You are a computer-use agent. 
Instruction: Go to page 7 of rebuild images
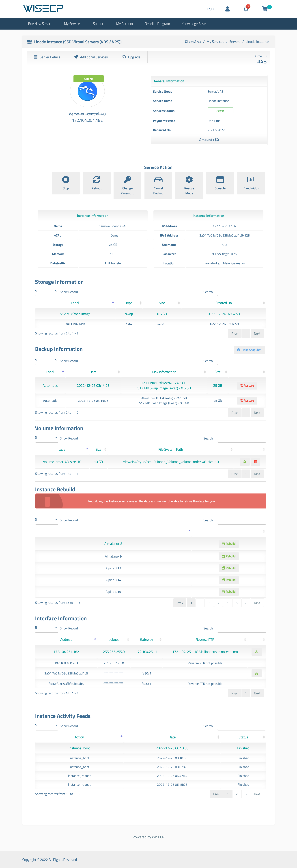246,603
